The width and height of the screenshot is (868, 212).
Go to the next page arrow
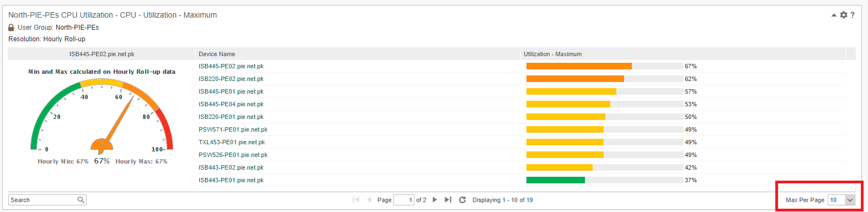click(x=435, y=200)
